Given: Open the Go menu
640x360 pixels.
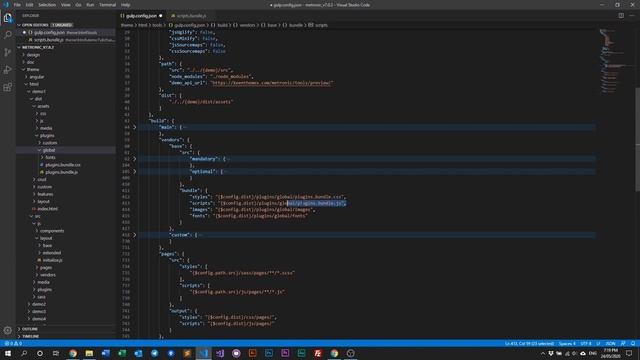Looking at the screenshot, I should pyautogui.click(x=78, y=5).
